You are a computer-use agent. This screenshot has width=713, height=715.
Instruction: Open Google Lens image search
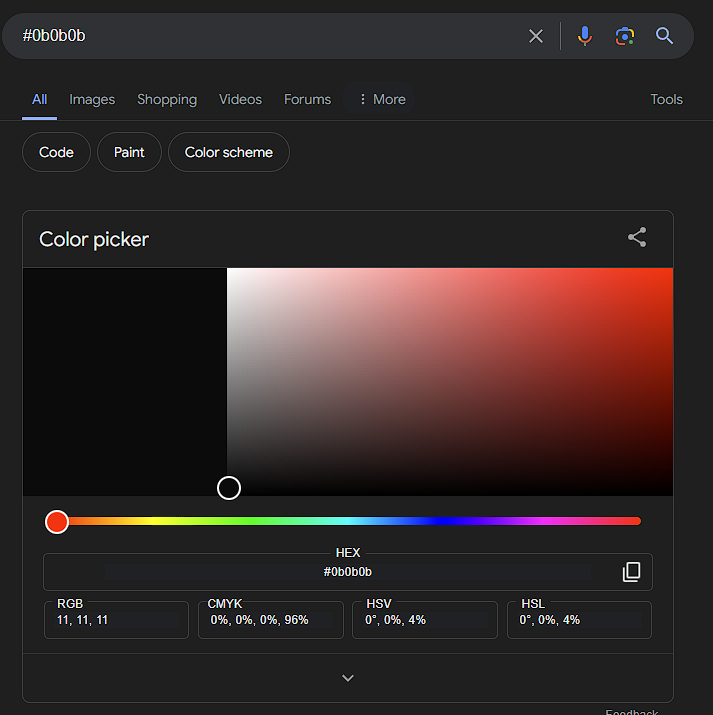click(625, 36)
